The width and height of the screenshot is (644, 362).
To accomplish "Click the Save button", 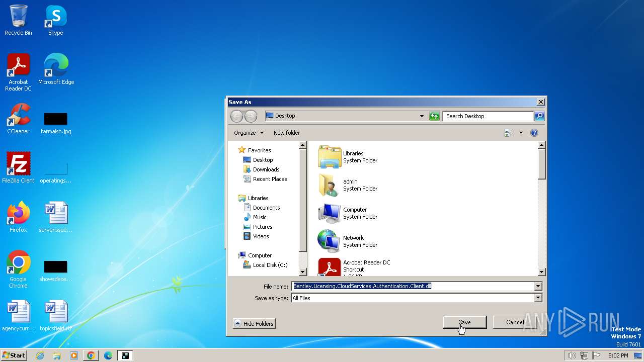I will (464, 322).
